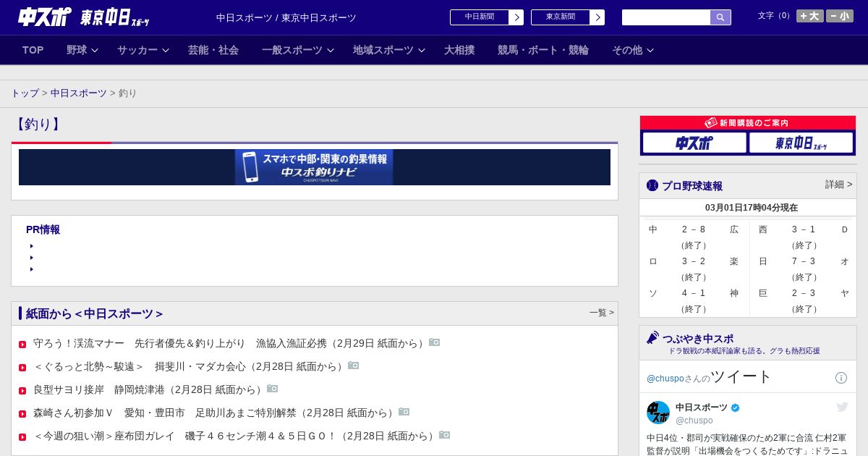The width and height of the screenshot is (868, 456).
Task: Open the 一覧 list link for 紙面から
Action: (x=602, y=313)
